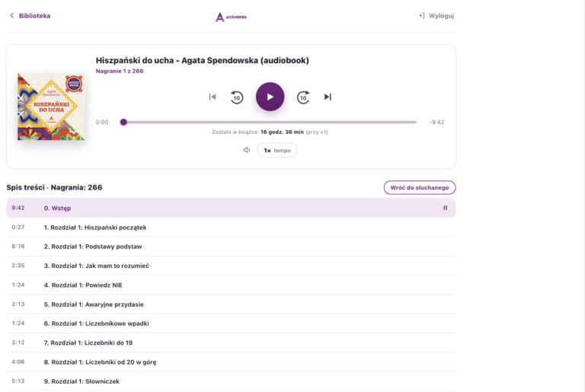Click the 8:16 duration of Podstawy podstaw
The width and height of the screenshot is (585, 392).
[x=18, y=246]
